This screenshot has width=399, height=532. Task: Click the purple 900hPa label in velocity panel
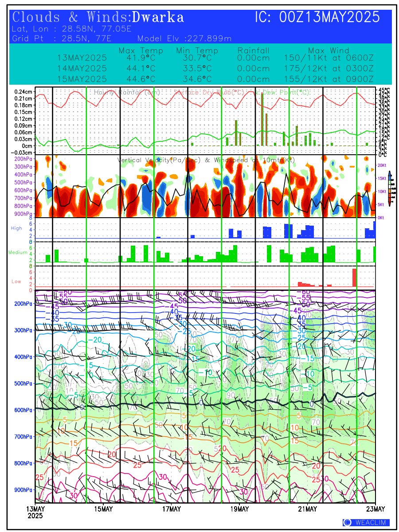[x=23, y=214]
